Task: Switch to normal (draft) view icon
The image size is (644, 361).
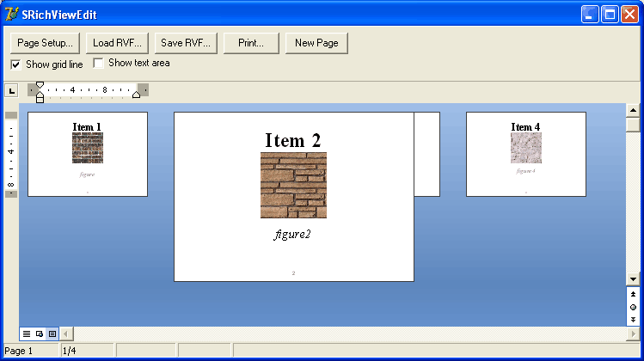Action: coord(27,333)
